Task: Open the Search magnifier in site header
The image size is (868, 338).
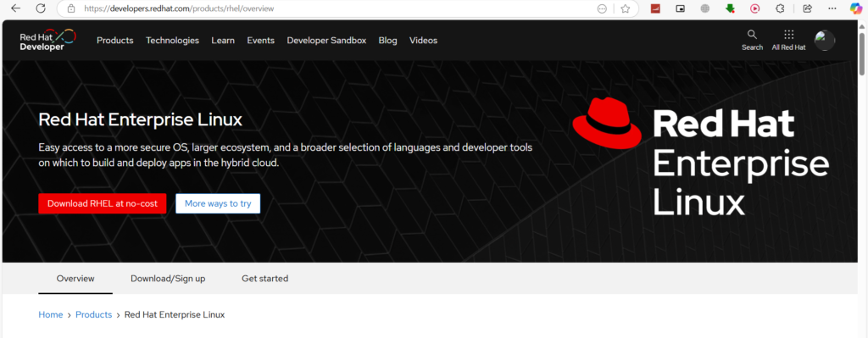Action: pos(753,41)
